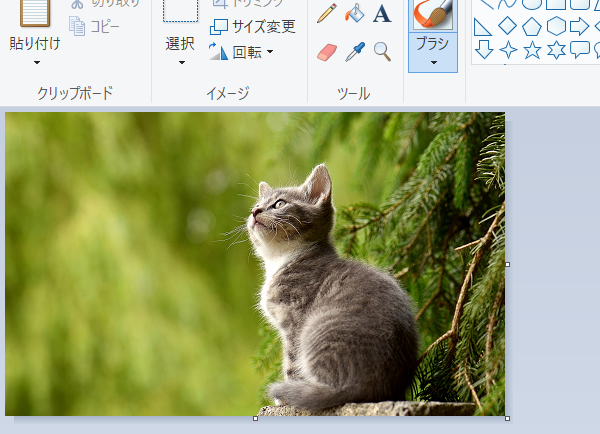The width and height of the screenshot is (600, 434).
Task: Select the Color picker eyedropper tool
Action: (354, 52)
